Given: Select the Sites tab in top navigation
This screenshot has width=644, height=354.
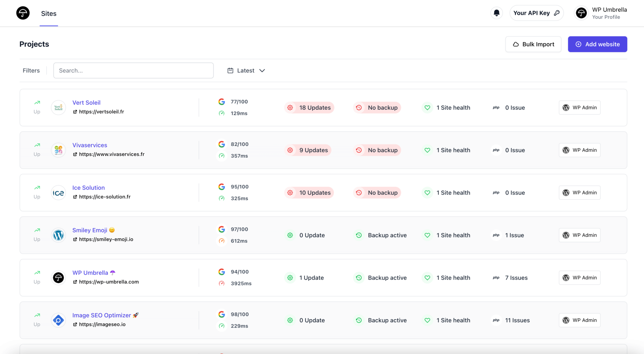Looking at the screenshot, I should (x=49, y=13).
